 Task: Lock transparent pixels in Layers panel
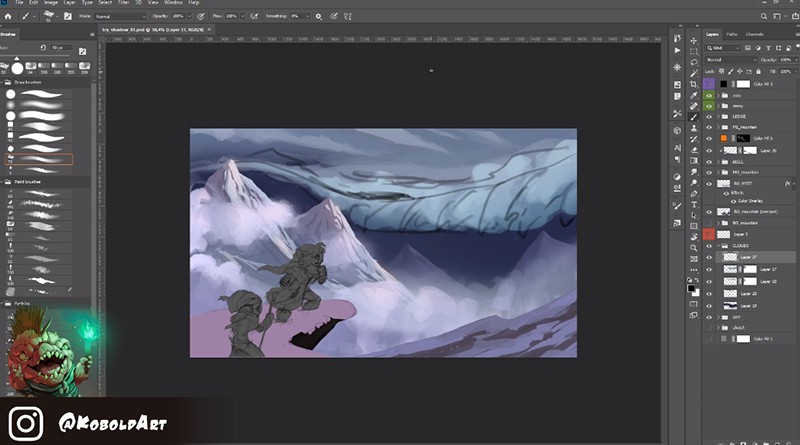[x=721, y=71]
